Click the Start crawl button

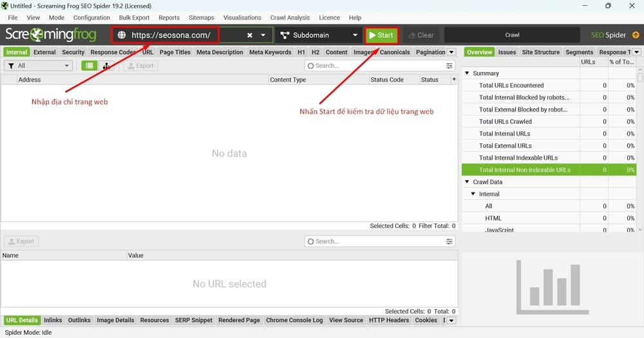pyautogui.click(x=381, y=35)
